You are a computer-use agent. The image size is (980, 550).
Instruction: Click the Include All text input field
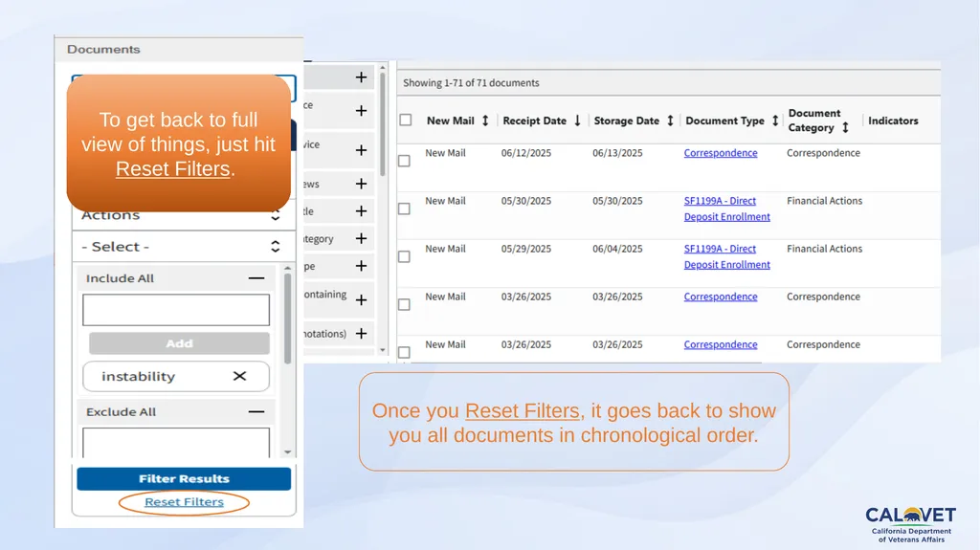176,310
